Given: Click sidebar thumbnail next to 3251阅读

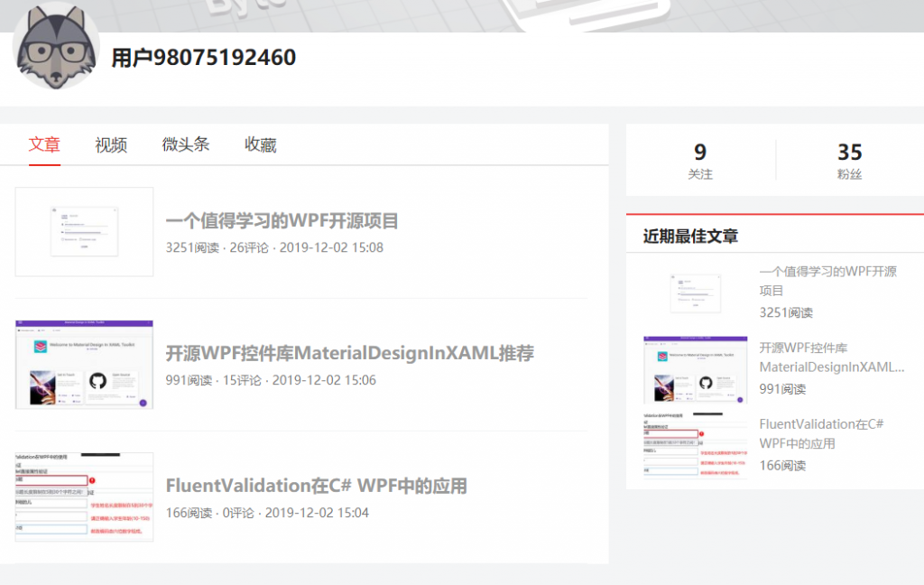Looking at the screenshot, I should (x=696, y=293).
